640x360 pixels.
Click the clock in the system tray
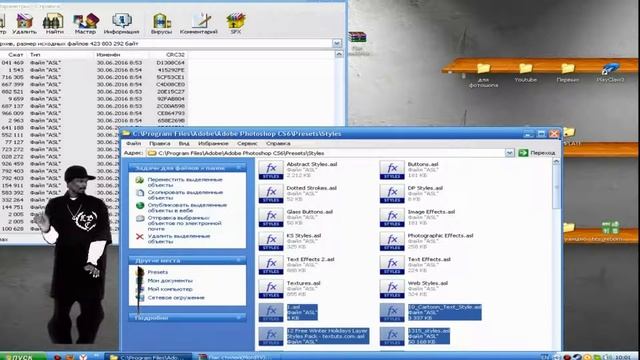pyautogui.click(x=622, y=357)
